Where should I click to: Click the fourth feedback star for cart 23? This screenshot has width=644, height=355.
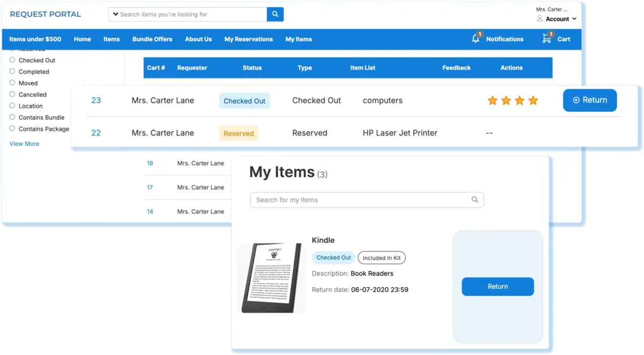coord(533,100)
